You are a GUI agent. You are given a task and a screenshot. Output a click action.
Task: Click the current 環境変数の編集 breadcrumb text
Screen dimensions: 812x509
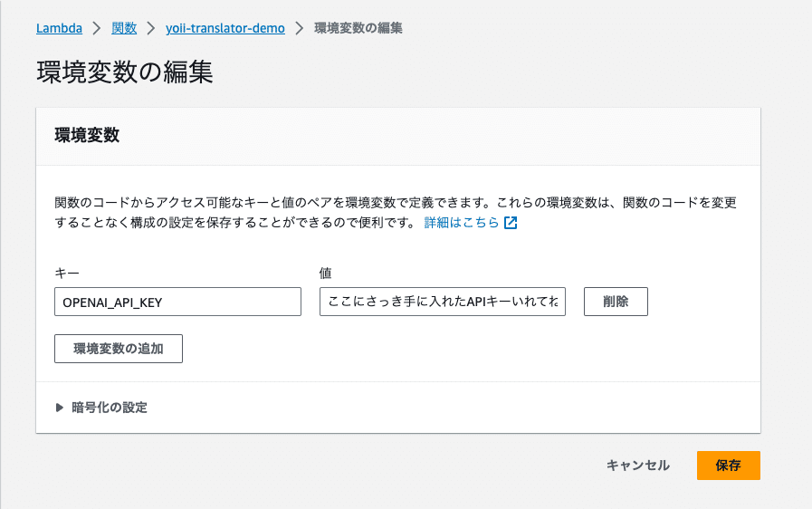click(358, 28)
